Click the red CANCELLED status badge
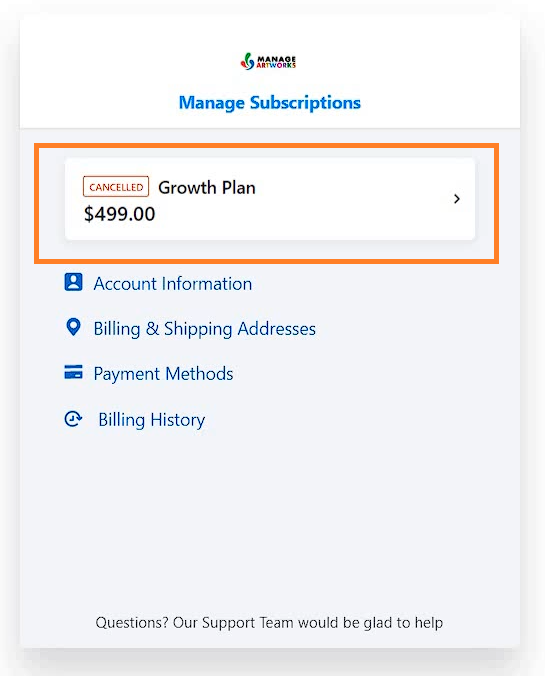Viewport: 545px width, 686px height. 116,187
